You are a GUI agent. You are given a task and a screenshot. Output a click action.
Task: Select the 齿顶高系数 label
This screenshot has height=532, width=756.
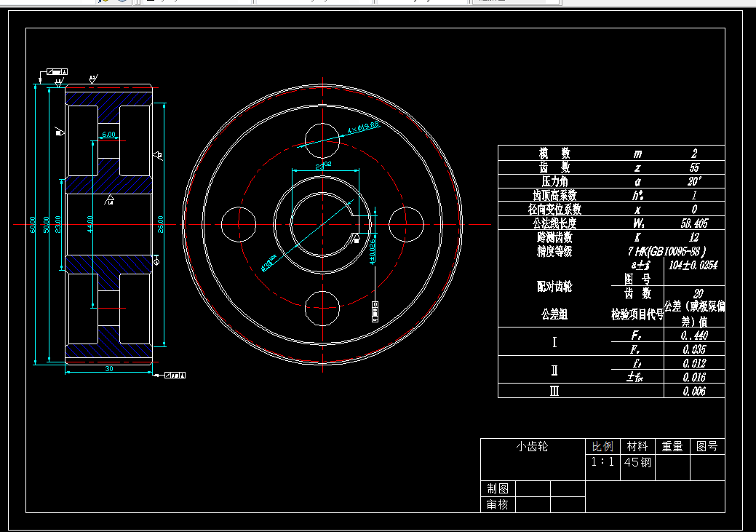tap(554, 195)
